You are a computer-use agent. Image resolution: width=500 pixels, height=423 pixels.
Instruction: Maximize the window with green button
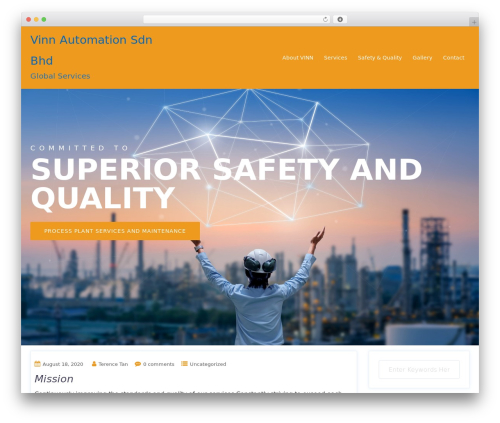[x=44, y=19]
